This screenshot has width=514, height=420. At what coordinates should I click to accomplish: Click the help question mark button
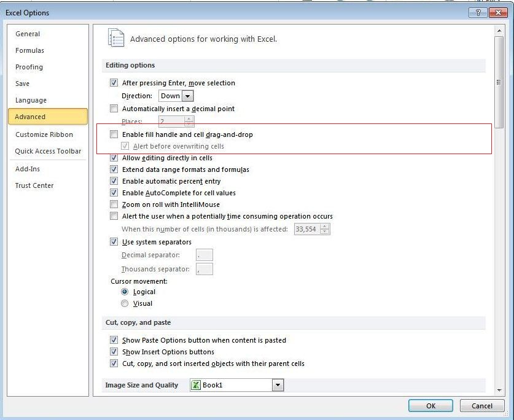click(x=478, y=12)
